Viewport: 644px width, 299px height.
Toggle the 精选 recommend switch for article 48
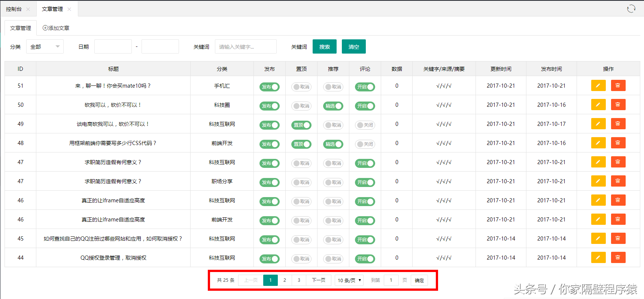click(333, 144)
